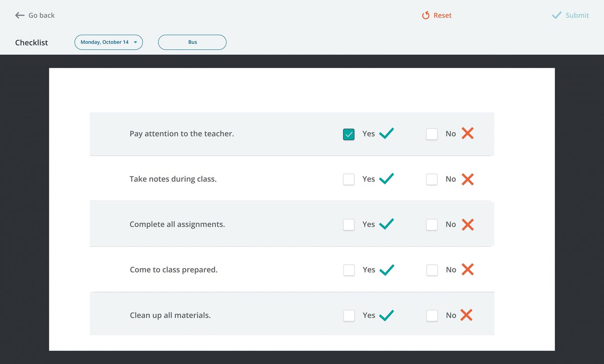Click red X icon in 'Pay attention' row
604x364 pixels.
467,133
